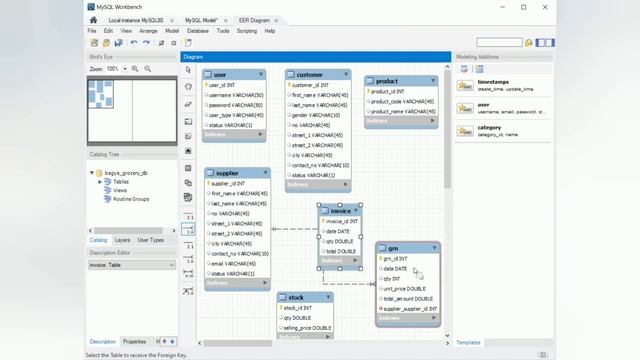Click the redo arrow icon
Image resolution: width=640 pixels, height=360 pixels.
point(146,43)
